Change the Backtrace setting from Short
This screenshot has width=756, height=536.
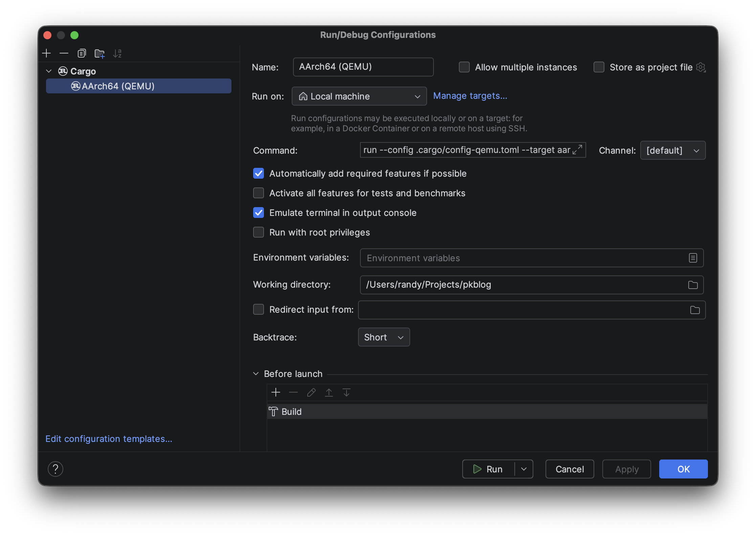point(383,337)
